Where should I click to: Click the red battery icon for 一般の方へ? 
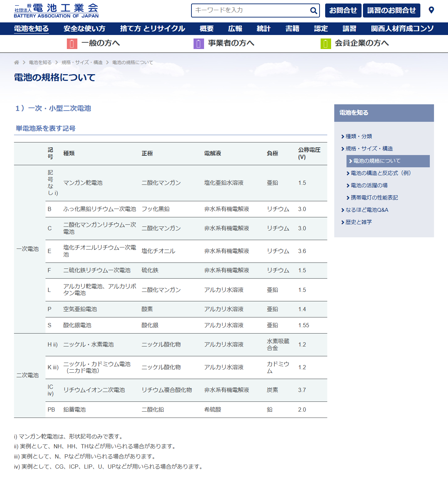pos(72,43)
